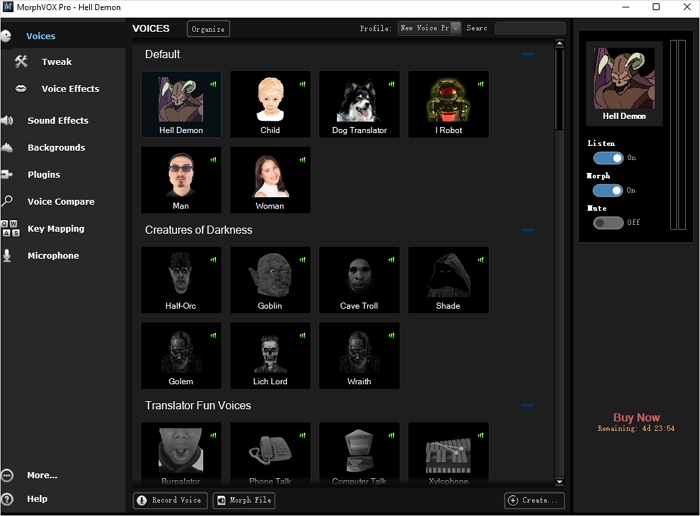Open the Tweak menu item
Image resolution: width=700 pixels, height=516 pixels.
[x=57, y=62]
